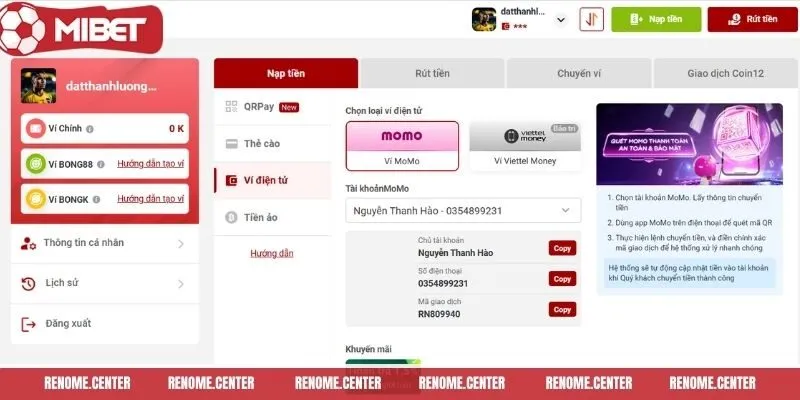Select the Ví điện tử payment method
Image resolution: width=800 pixels, height=400 pixels.
click(272, 181)
